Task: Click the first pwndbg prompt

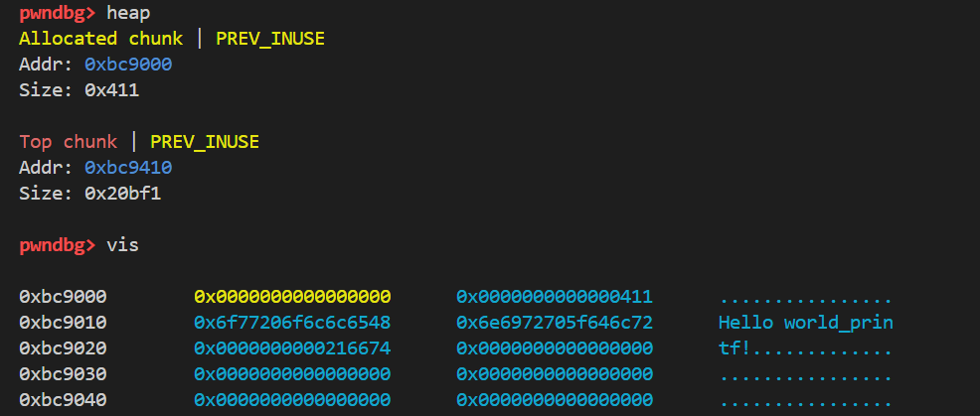Action: 58,13
